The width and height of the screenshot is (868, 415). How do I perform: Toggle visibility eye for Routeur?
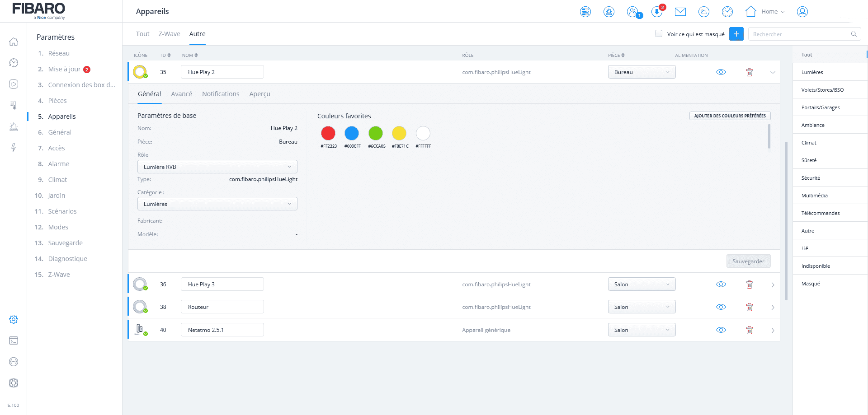pos(721,307)
